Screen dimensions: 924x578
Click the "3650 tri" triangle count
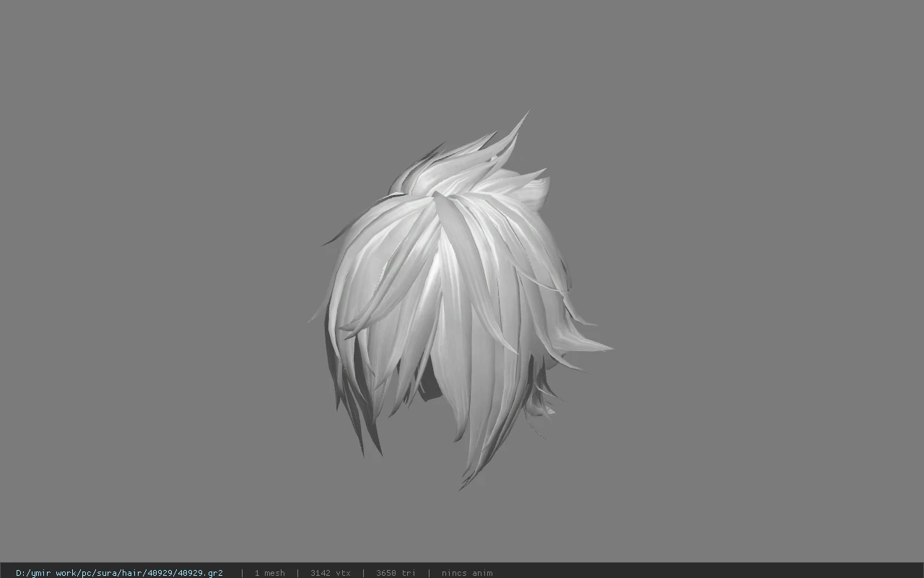(x=396, y=573)
